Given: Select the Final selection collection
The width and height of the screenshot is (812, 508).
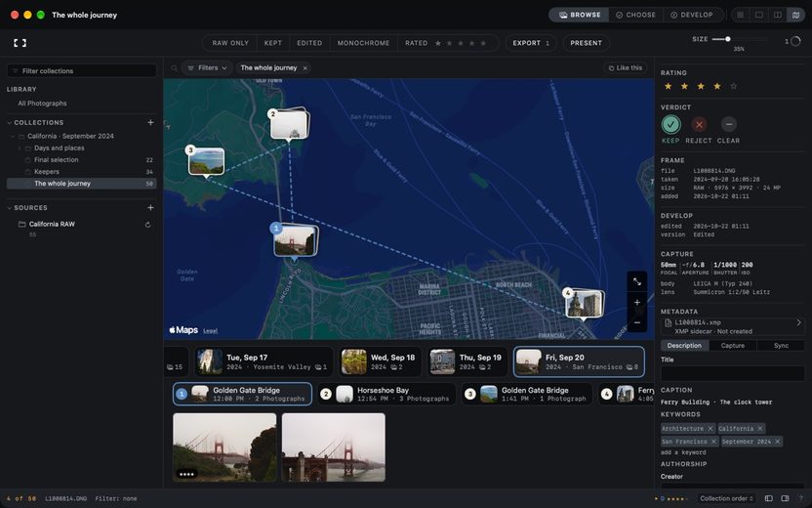Looking at the screenshot, I should pyautogui.click(x=82, y=160).
